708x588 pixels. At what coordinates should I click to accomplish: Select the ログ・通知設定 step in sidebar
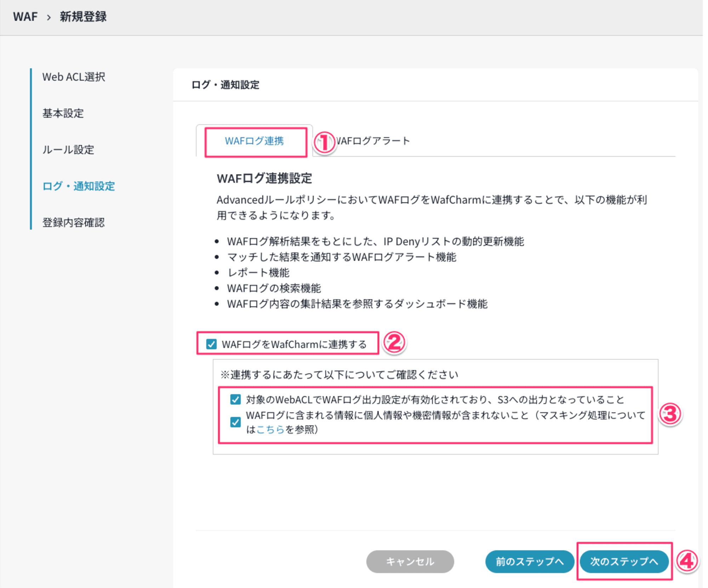point(79,186)
